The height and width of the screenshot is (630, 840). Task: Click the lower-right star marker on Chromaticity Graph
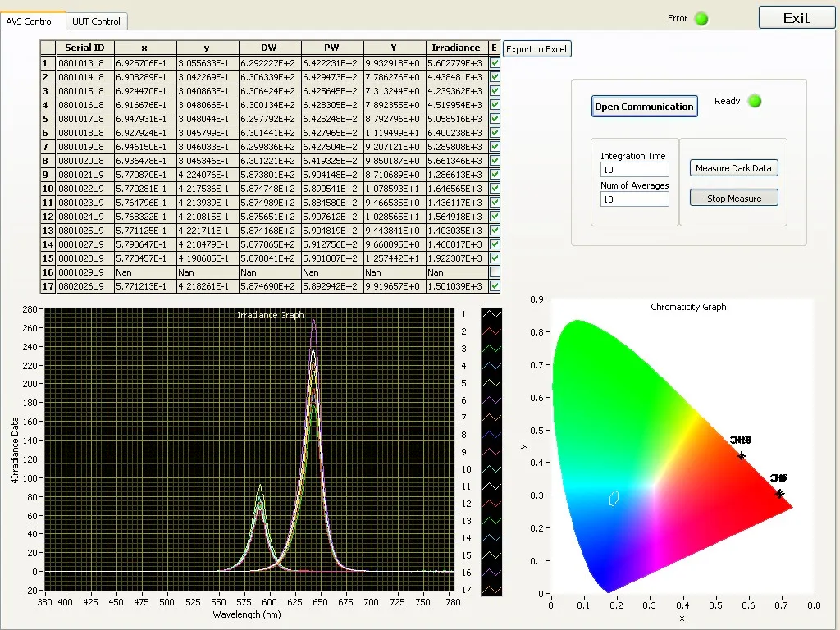click(779, 493)
